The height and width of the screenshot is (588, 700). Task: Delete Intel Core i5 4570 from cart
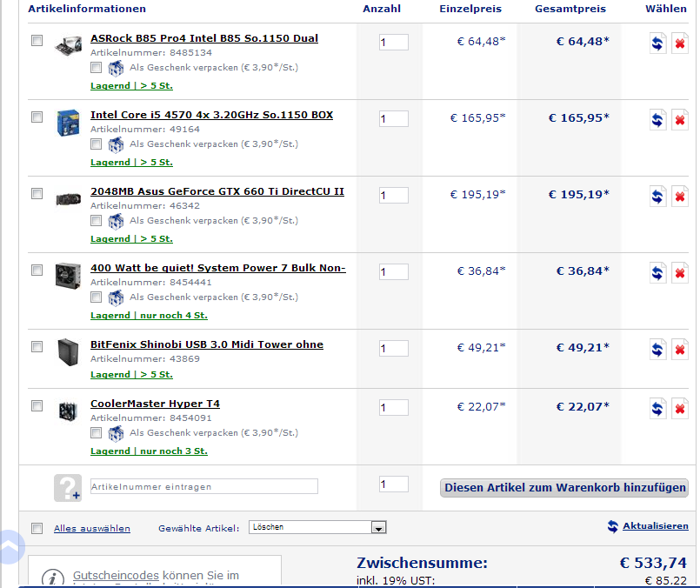680,120
